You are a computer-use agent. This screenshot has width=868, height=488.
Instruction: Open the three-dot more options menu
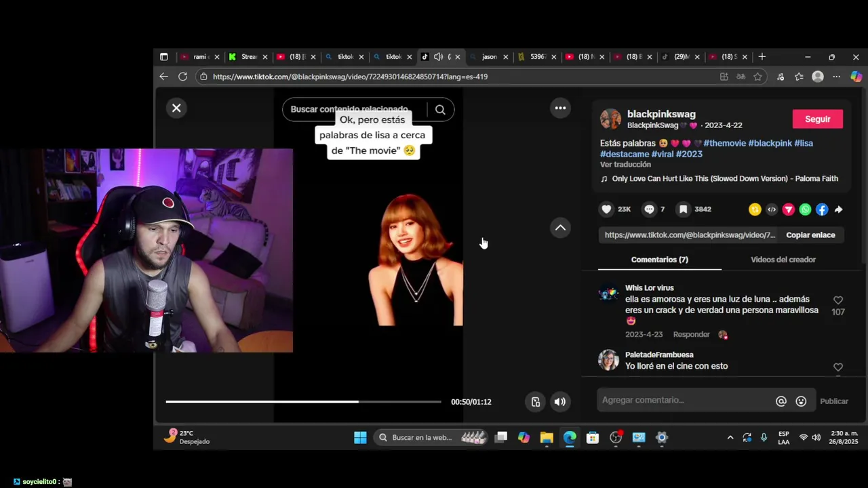560,108
